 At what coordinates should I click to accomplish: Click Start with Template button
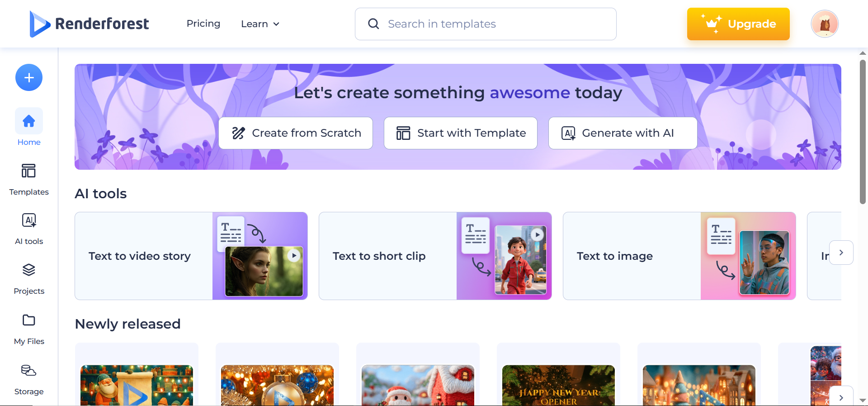pyautogui.click(x=460, y=133)
